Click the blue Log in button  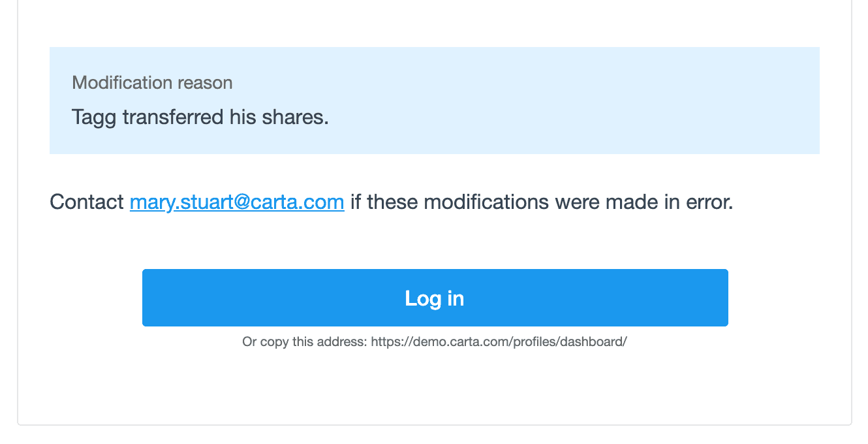tap(435, 298)
